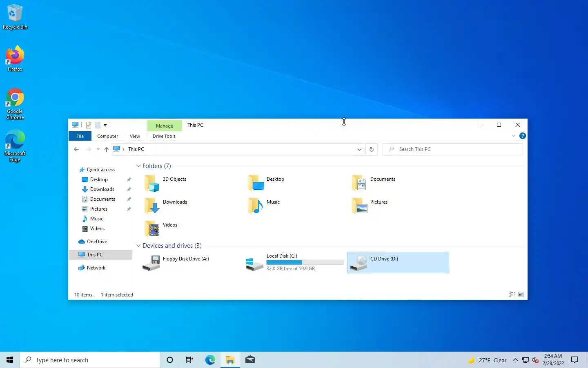Open the File menu
This screenshot has height=368, width=588.
tap(80, 136)
